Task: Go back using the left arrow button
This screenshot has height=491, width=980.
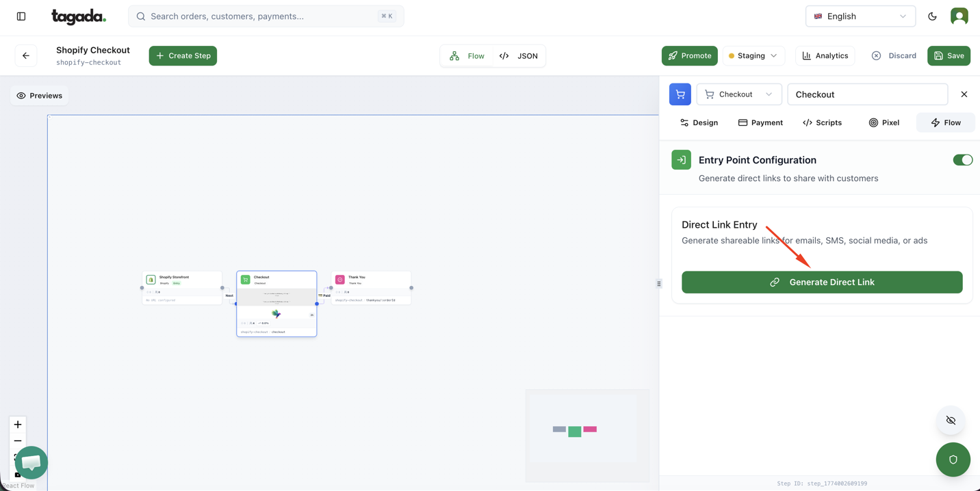Action: pos(26,56)
